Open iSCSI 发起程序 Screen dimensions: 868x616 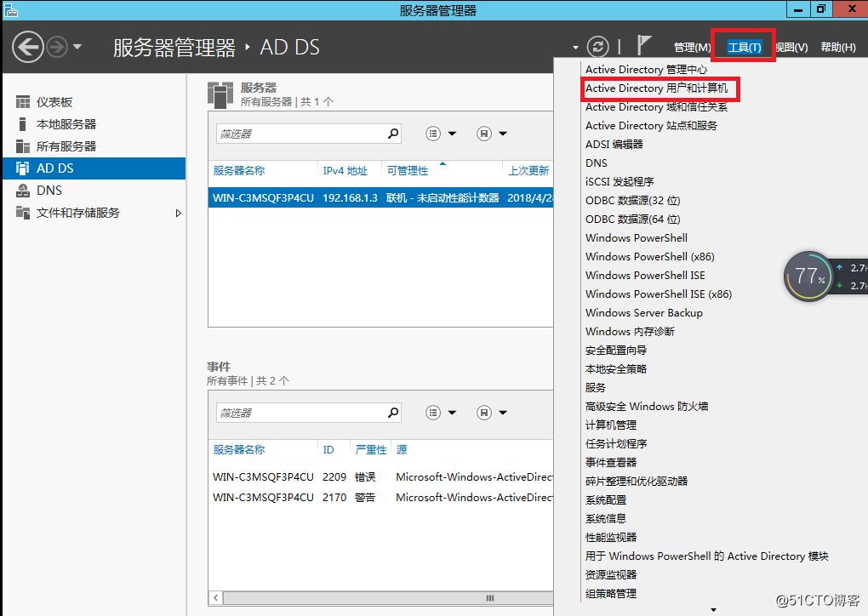pyautogui.click(x=620, y=182)
